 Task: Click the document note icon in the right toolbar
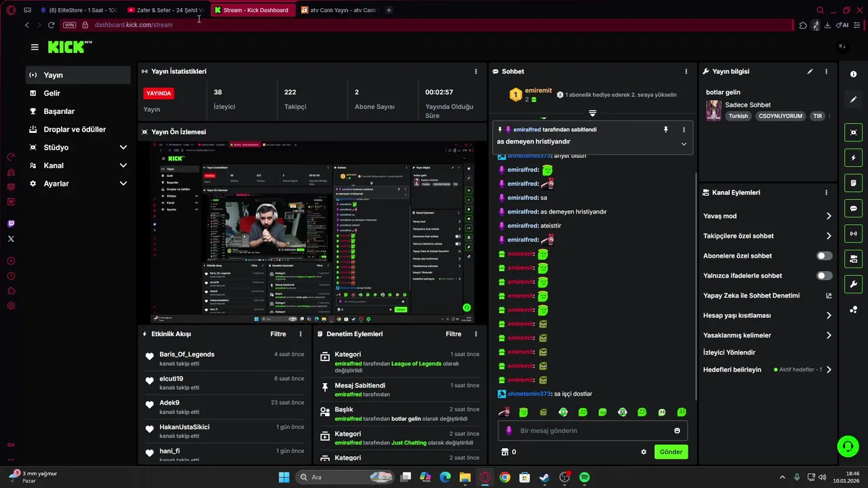coord(853,183)
